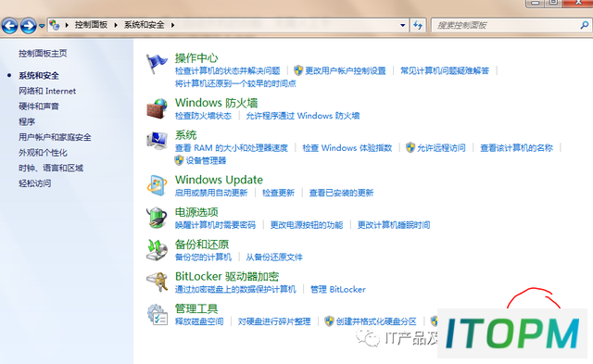The image size is (593, 364).
Task: Open the System computer monitor icon
Action: coord(157,141)
